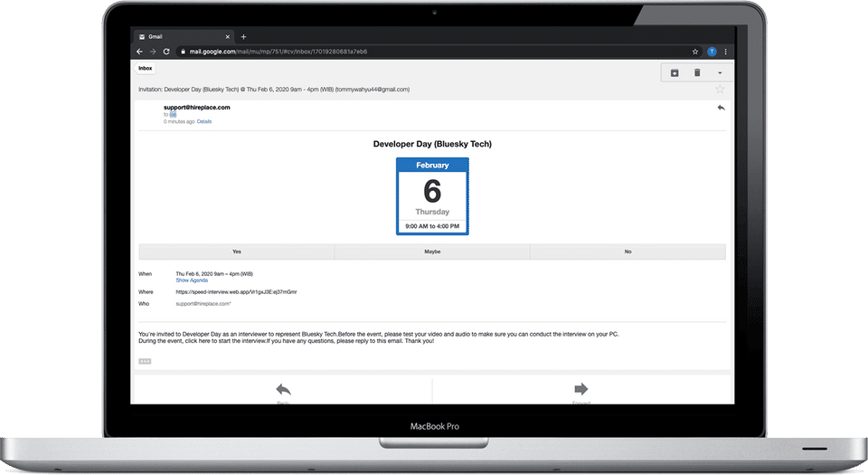Click the Who attendee support@hireplace.com

(x=203, y=303)
